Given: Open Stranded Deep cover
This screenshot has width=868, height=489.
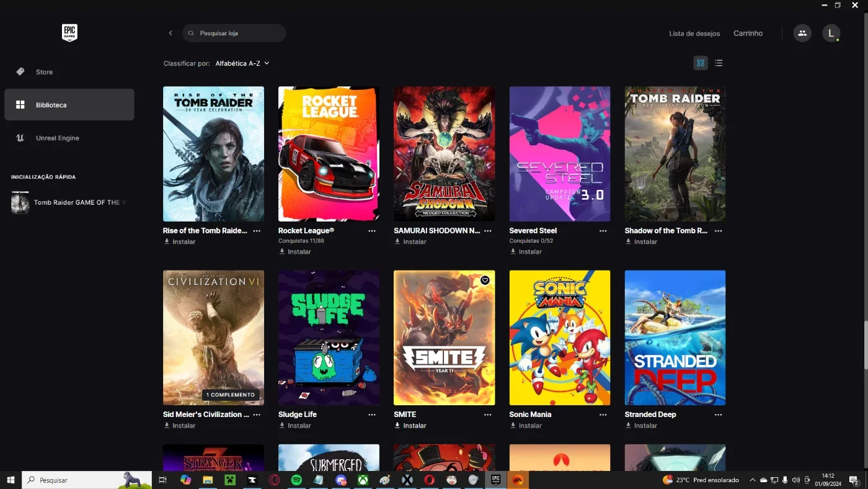Looking at the screenshot, I should tap(675, 338).
